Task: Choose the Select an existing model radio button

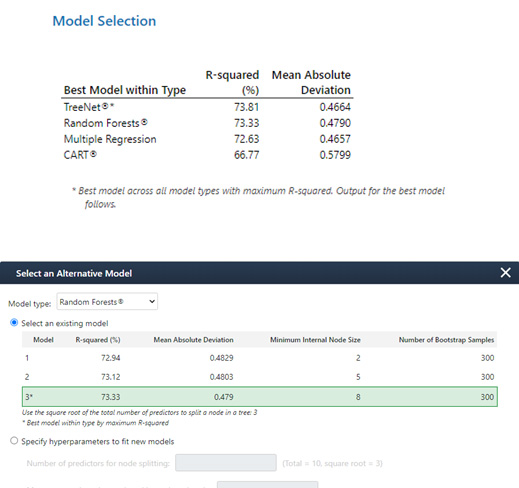Action: [14, 323]
